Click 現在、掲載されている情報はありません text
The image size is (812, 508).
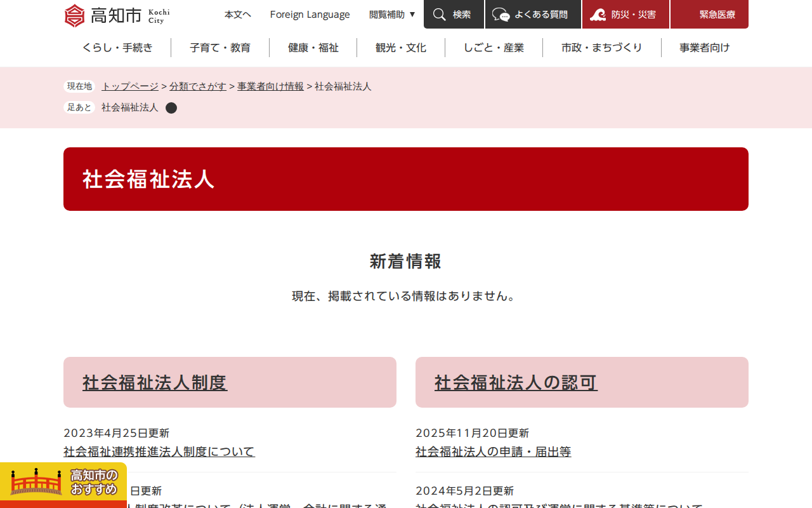[406, 296]
